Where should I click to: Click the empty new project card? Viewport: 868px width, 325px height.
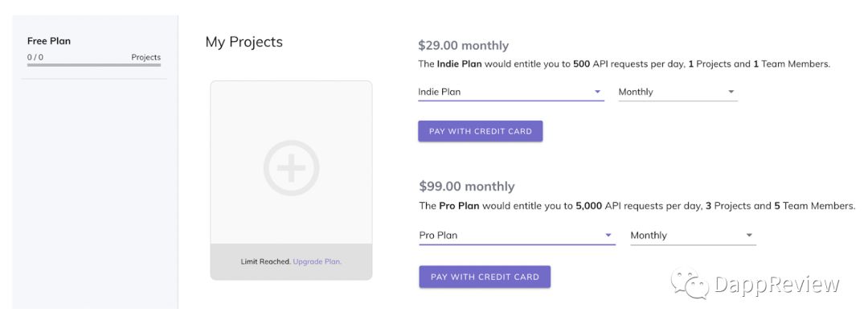(x=291, y=180)
